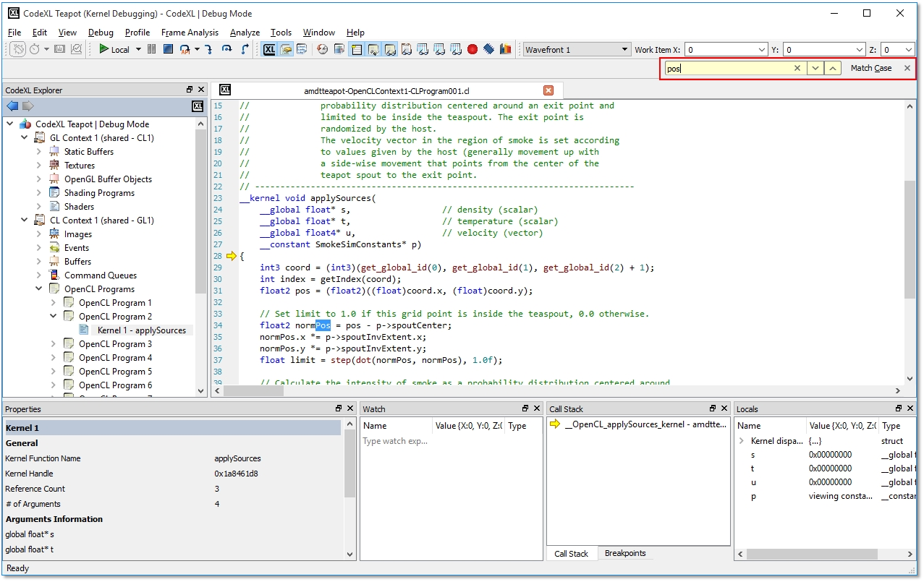Select the __OpenCL_applySources_kernel stack frame
924x582 pixels.
coord(639,424)
